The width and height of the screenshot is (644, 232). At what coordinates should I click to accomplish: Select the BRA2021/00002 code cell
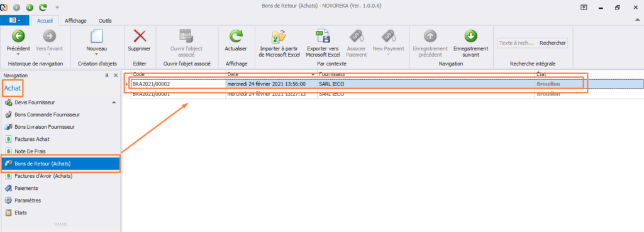coord(177,84)
